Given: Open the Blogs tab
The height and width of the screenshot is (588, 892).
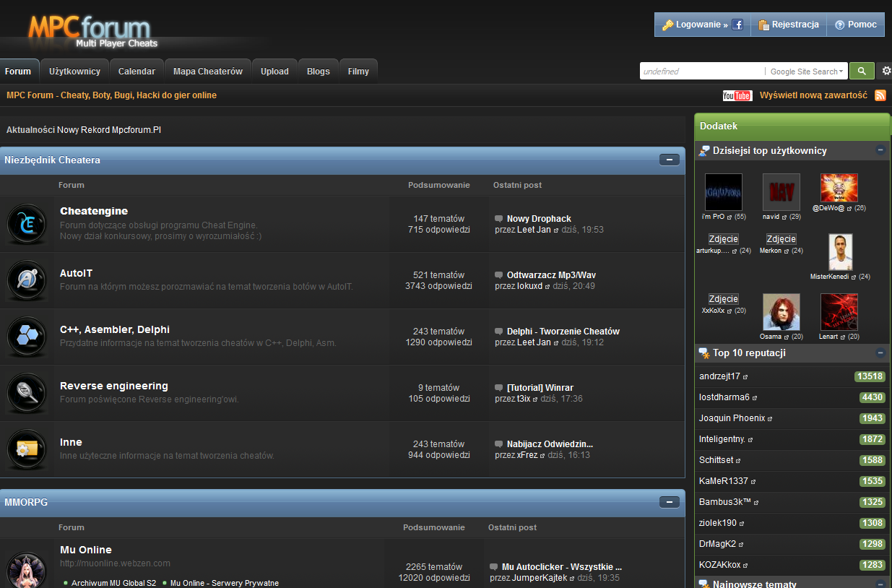Looking at the screenshot, I should [x=319, y=72].
